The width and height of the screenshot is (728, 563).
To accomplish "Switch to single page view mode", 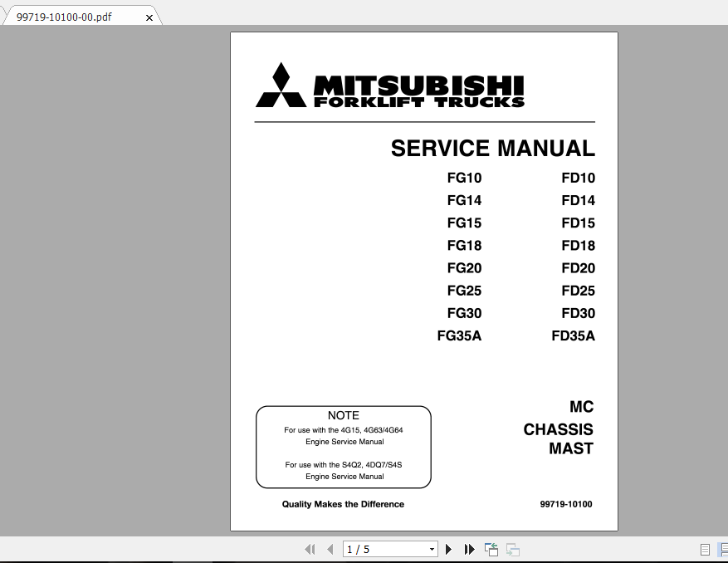I will point(705,549).
